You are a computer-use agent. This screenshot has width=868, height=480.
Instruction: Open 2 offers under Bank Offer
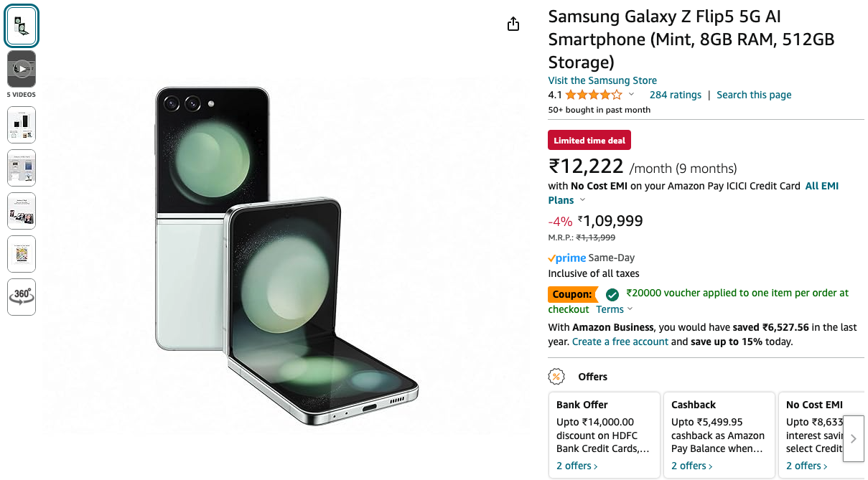tap(577, 466)
